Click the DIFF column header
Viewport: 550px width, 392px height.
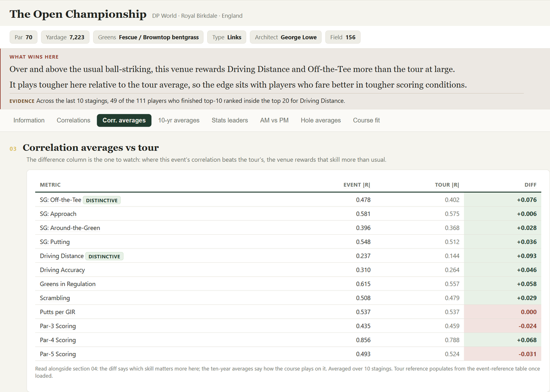coord(530,185)
